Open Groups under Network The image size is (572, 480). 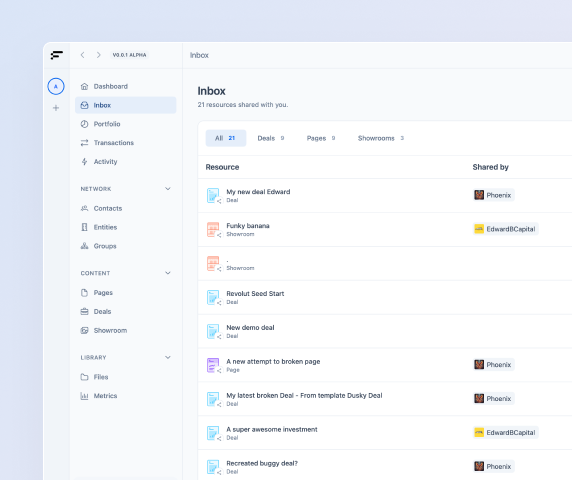125,246
